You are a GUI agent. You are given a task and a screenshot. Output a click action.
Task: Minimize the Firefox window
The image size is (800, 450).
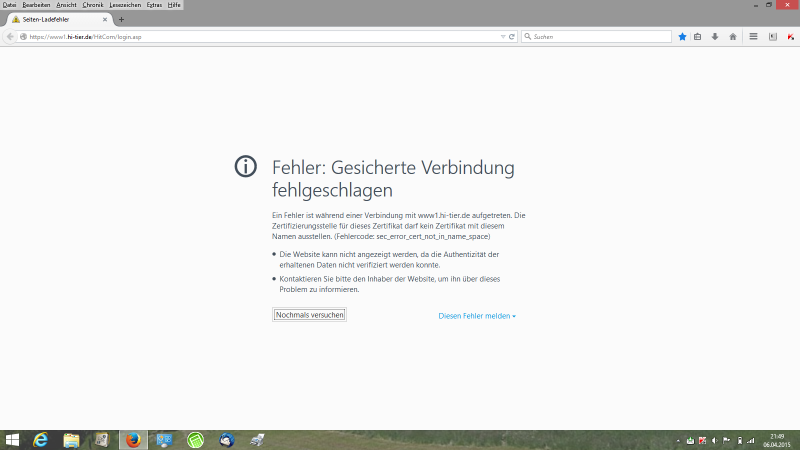pos(756,5)
